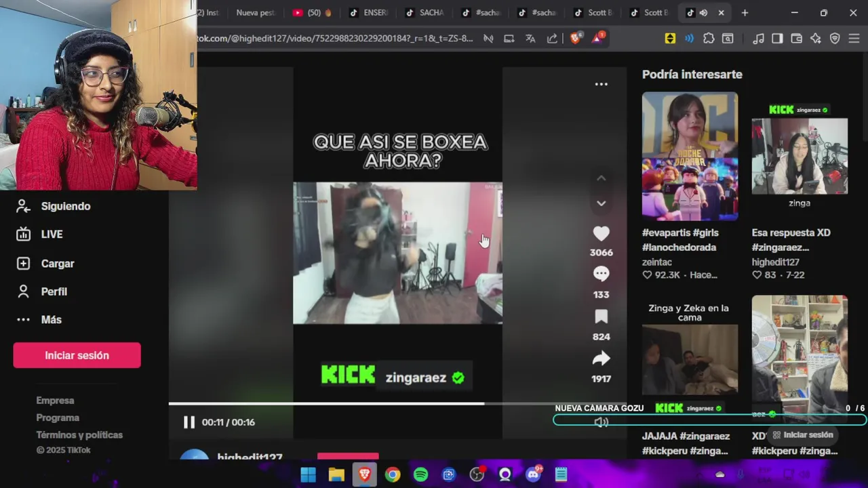Toggle the browser sidebar panel
Image resolution: width=868 pixels, height=488 pixels.
[x=777, y=39]
